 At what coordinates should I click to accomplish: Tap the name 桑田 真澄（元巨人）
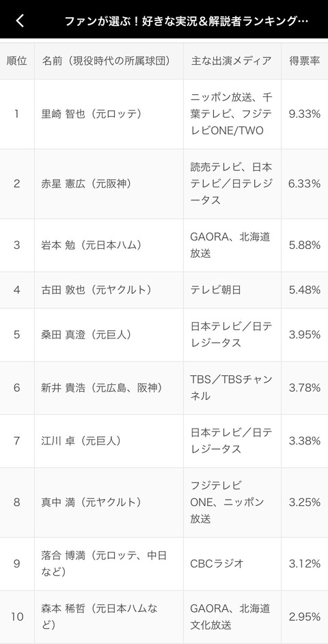pyautogui.click(x=87, y=335)
